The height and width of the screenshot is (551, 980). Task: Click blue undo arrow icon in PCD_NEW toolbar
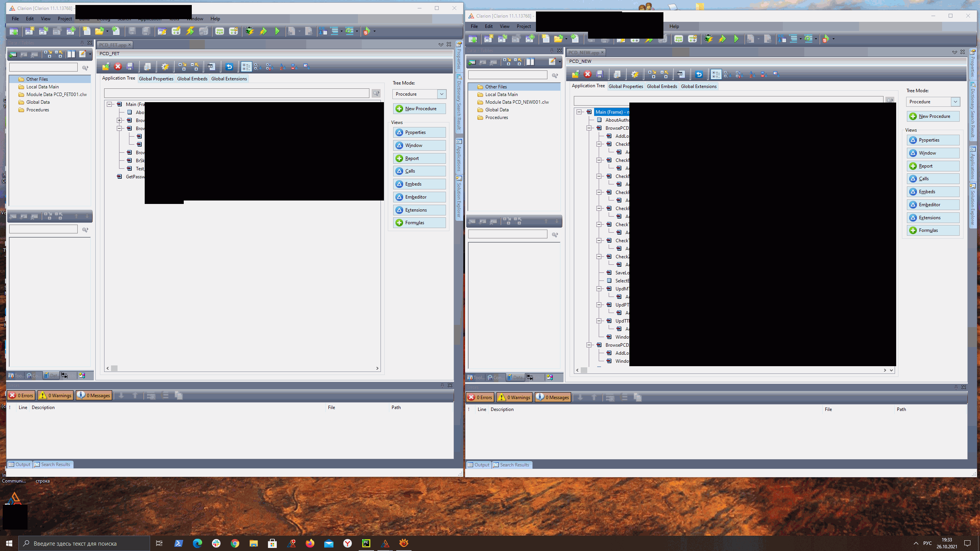pos(699,74)
